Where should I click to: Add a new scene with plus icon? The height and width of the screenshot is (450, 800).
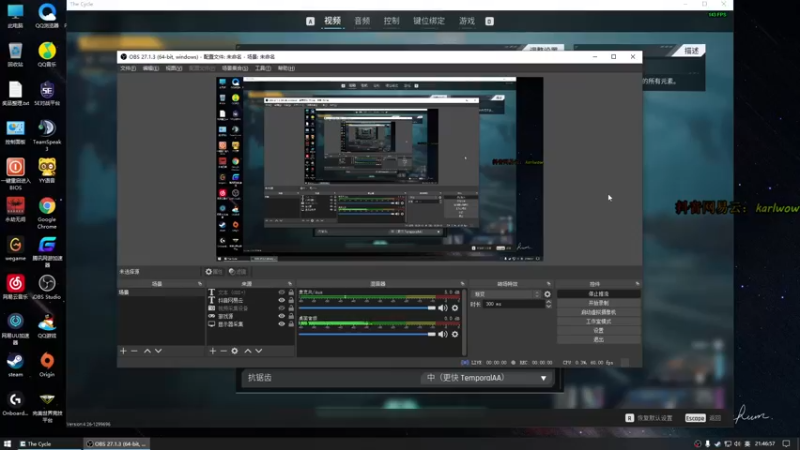coord(123,351)
